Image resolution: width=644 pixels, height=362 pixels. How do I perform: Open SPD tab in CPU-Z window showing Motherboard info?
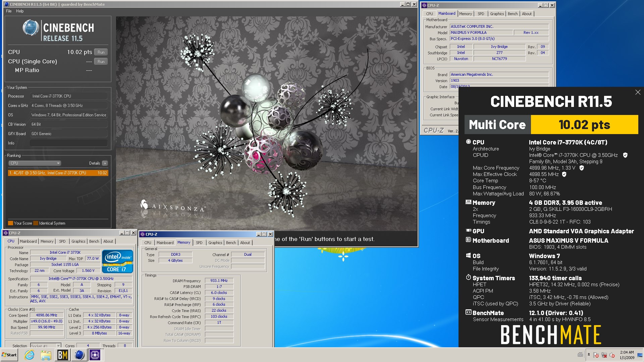click(481, 14)
